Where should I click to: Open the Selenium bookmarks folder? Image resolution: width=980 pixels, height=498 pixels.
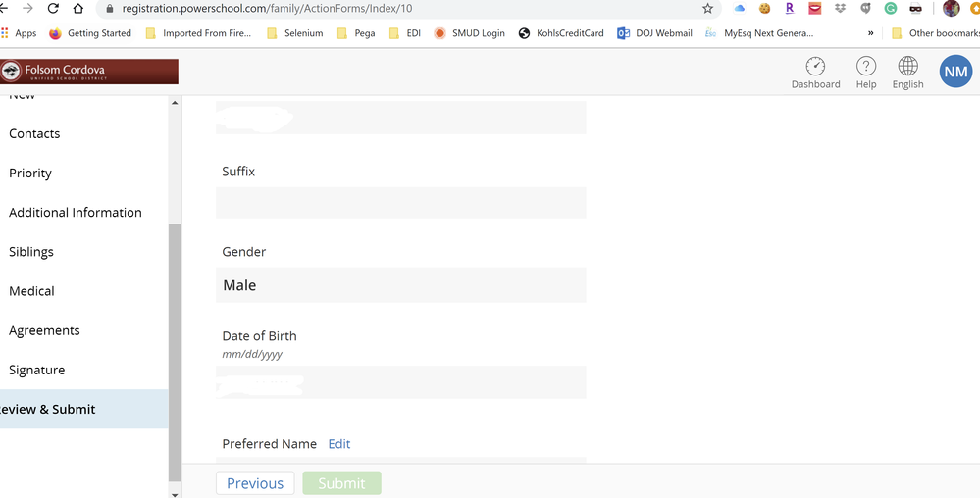coord(294,33)
